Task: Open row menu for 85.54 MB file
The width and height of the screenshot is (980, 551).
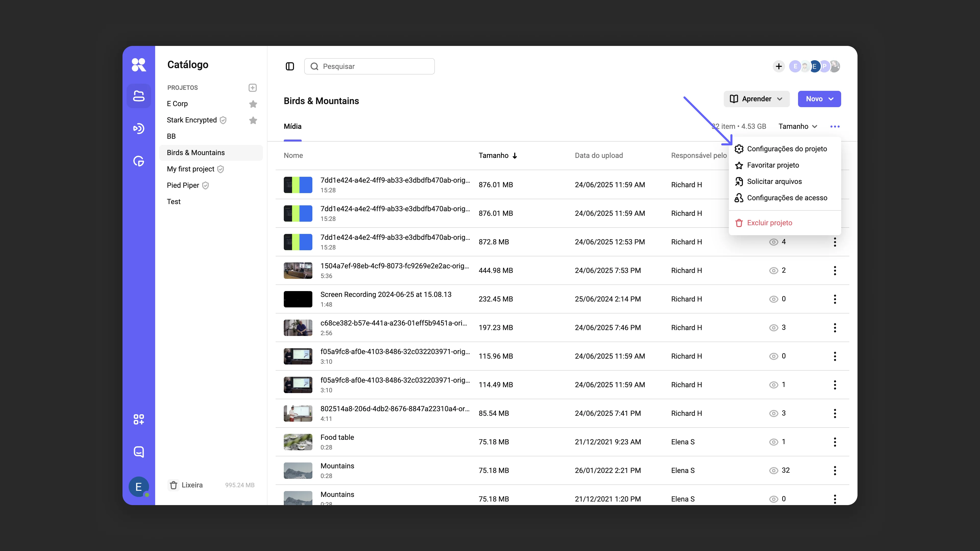Action: [835, 413]
